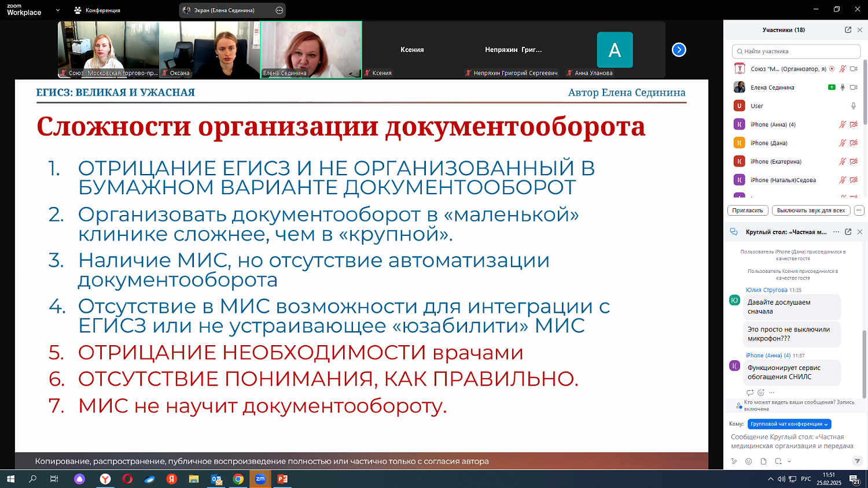Add emoji reaction to the СНИЛС message

tap(760, 392)
